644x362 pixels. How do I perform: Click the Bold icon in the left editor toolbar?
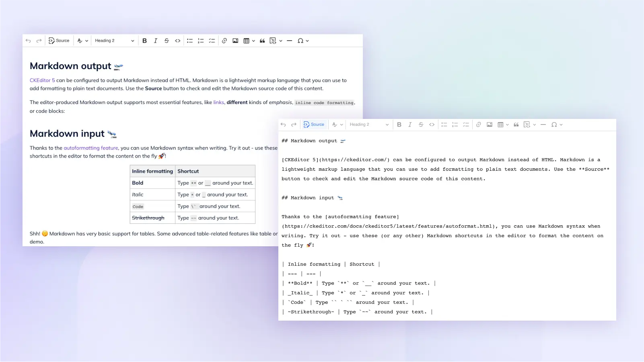click(144, 41)
